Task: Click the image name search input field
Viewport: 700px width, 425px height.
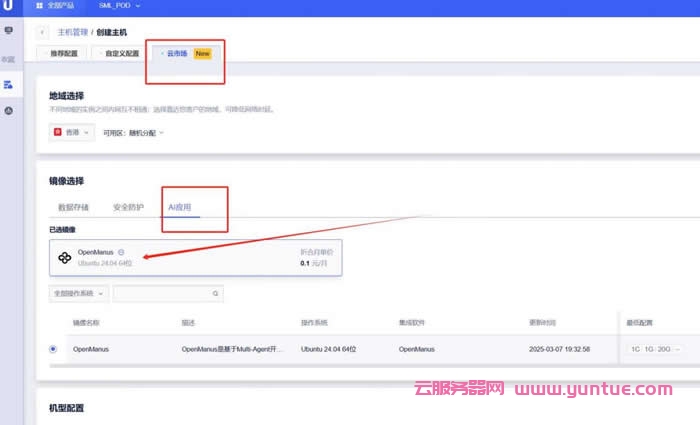Action: point(162,294)
